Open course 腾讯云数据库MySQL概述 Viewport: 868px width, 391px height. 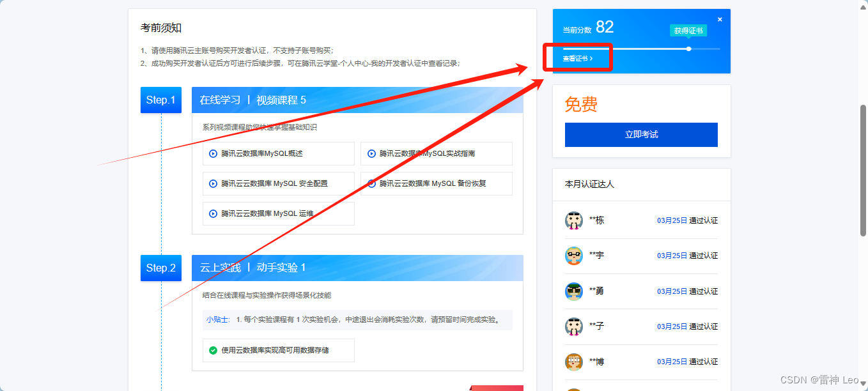tap(278, 153)
